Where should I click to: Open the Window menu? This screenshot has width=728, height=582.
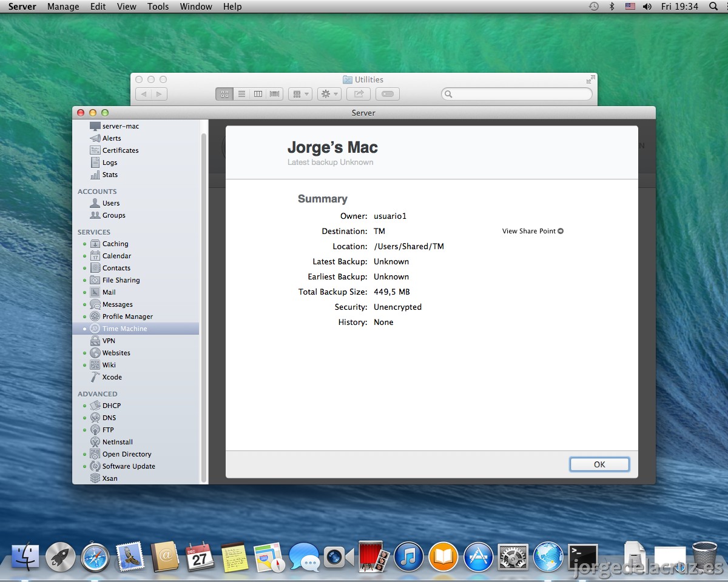point(196,7)
